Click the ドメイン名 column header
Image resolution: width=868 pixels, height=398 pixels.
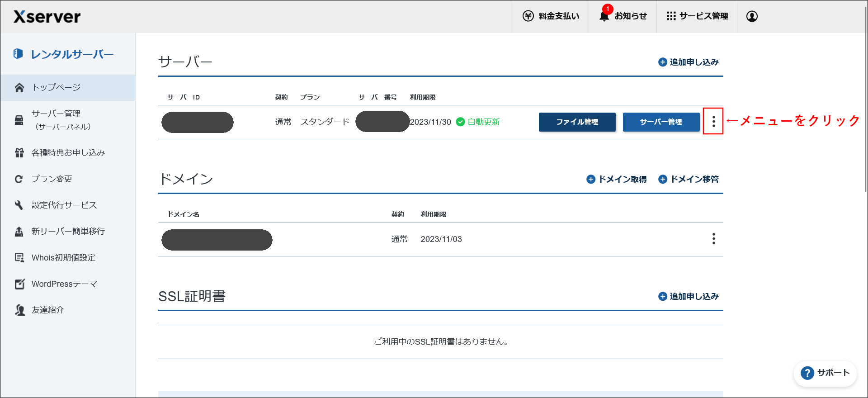point(184,214)
